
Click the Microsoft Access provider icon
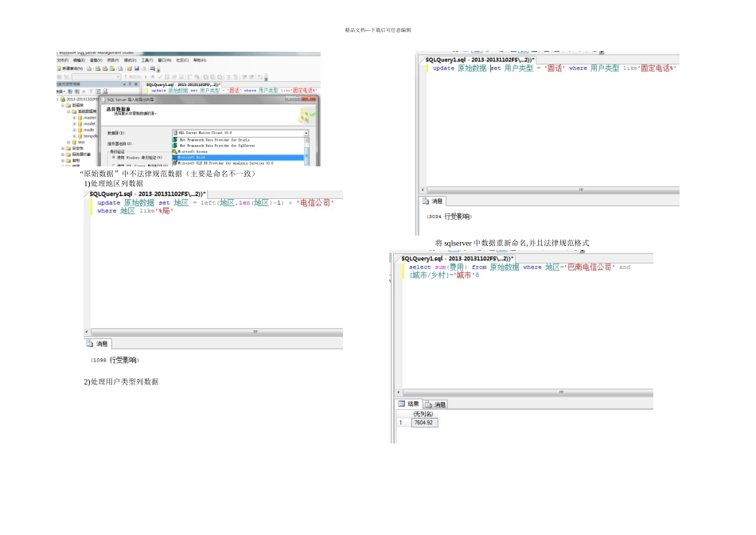click(176, 151)
